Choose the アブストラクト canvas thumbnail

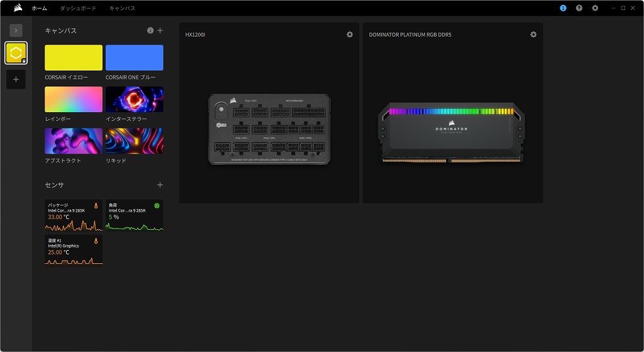(74, 141)
